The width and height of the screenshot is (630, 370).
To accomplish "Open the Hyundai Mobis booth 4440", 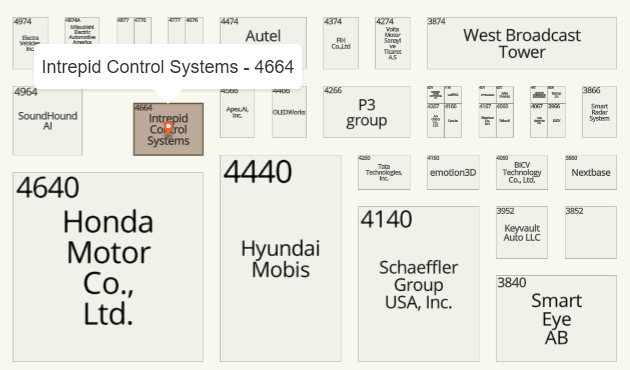I will point(281,258).
